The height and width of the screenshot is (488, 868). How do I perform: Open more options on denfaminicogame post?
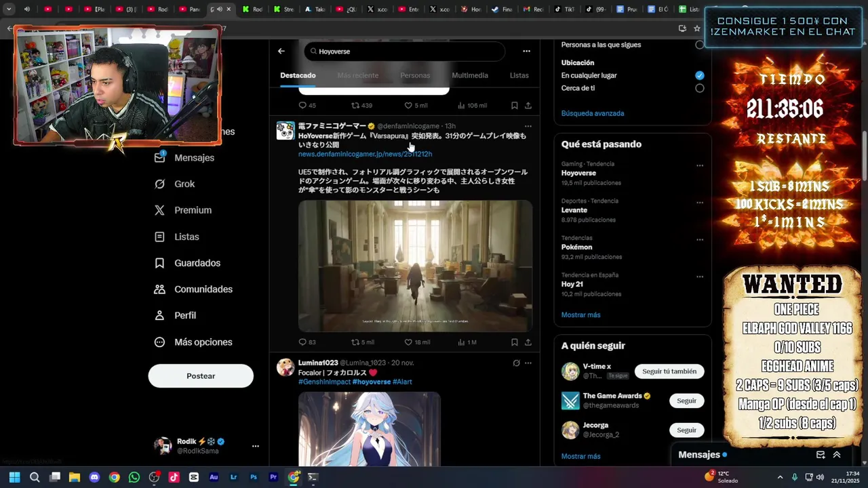coord(528,126)
